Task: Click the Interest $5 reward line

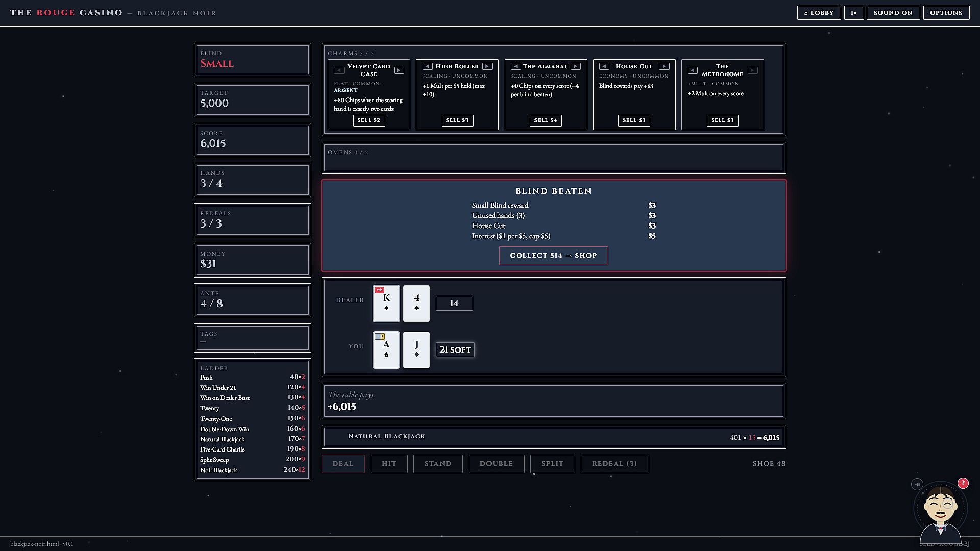Action: pyautogui.click(x=564, y=236)
